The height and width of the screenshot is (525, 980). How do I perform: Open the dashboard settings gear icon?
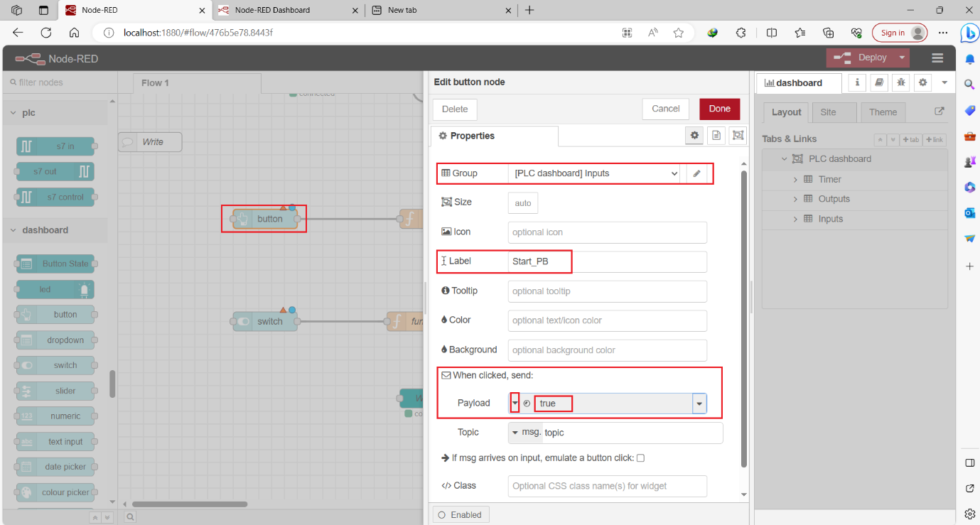[922, 82]
